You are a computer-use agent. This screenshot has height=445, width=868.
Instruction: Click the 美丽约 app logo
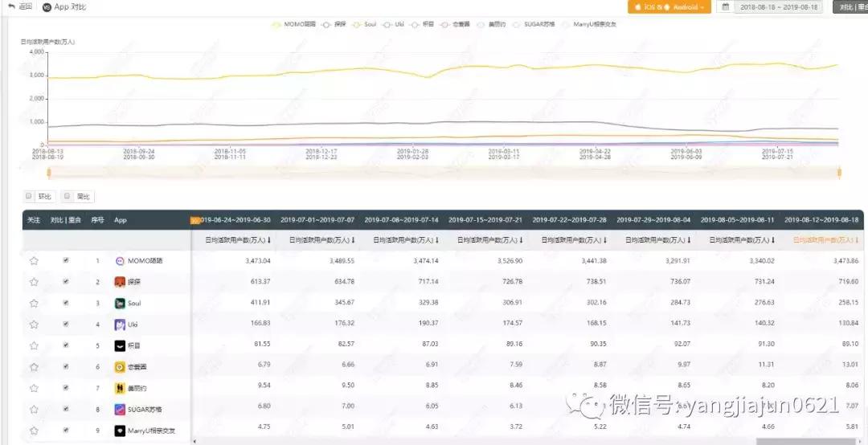(120, 388)
